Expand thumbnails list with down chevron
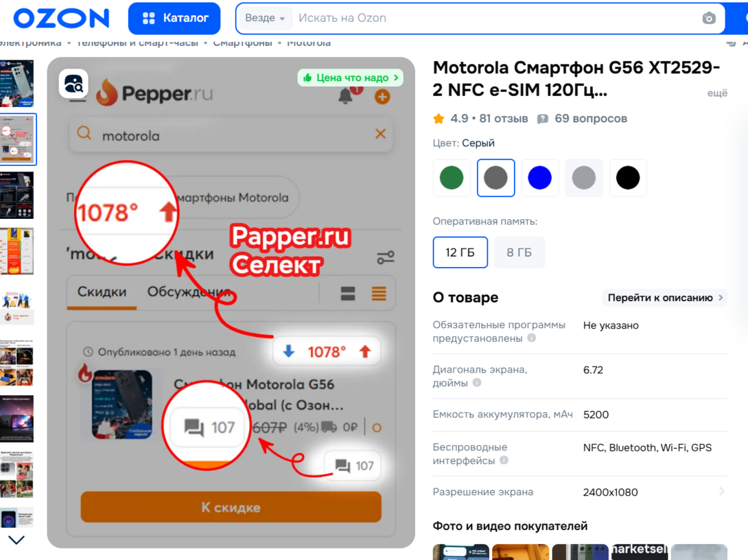 click(x=16, y=540)
